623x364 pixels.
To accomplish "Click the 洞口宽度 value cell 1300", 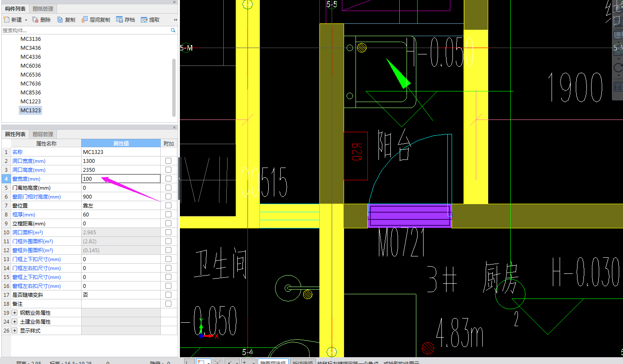I will pos(121,161).
